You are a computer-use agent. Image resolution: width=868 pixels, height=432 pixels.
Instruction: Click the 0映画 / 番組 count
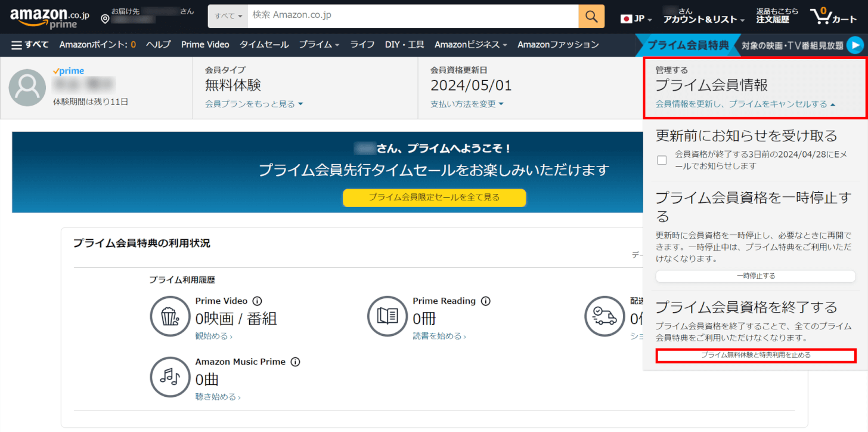[236, 319]
